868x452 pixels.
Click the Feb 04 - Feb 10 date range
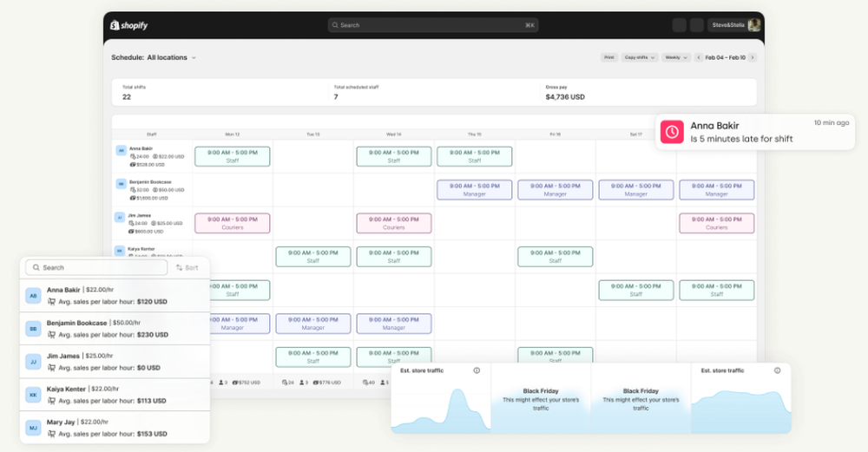(x=725, y=57)
